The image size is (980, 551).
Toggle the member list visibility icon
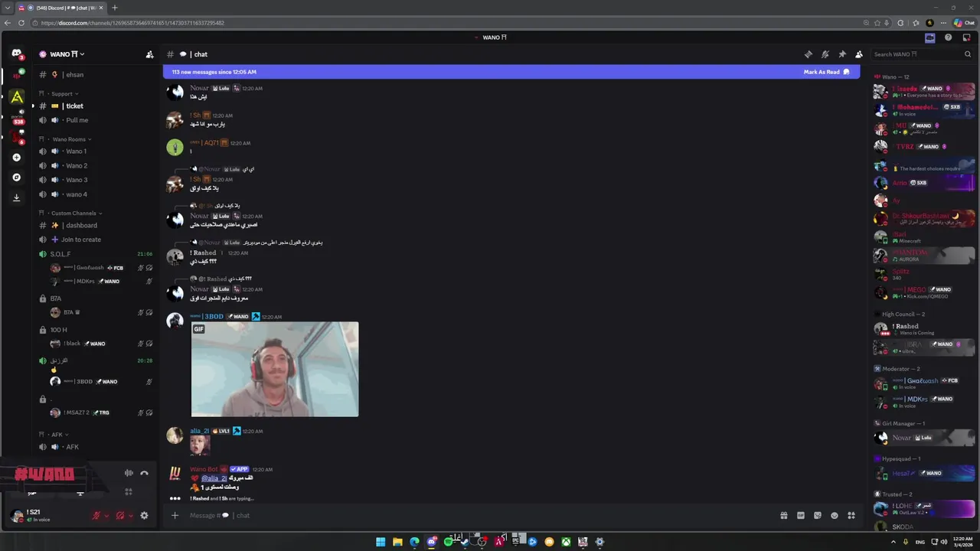pos(859,54)
